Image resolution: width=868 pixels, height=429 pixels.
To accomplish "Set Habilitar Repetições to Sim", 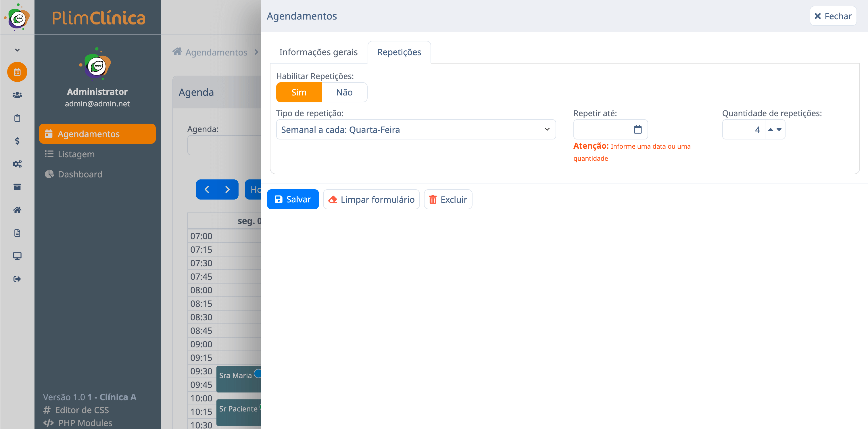I will (299, 92).
